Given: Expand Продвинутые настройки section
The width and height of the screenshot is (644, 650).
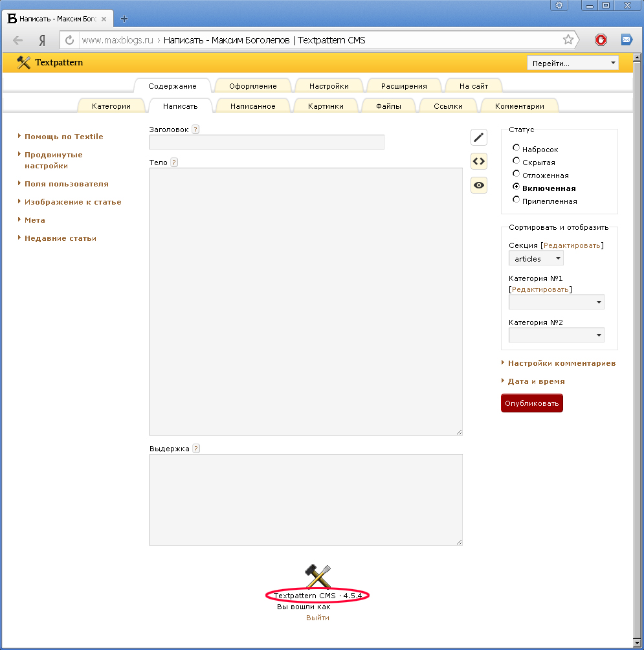Looking at the screenshot, I should pos(54,160).
